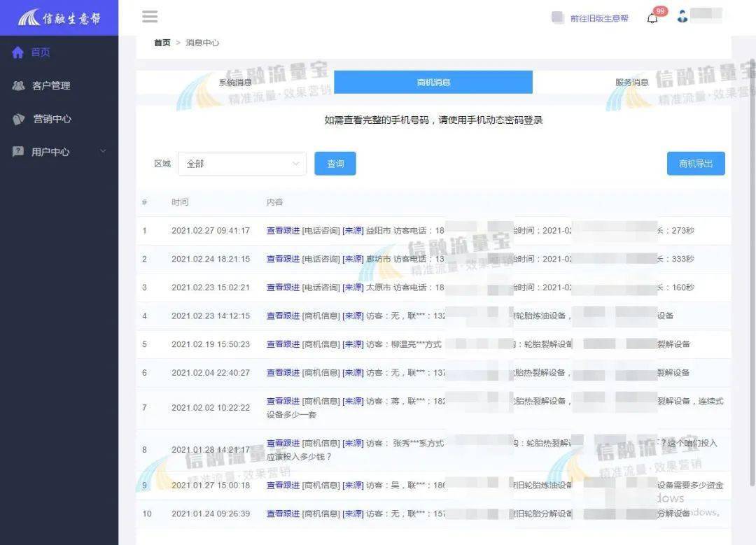The height and width of the screenshot is (545, 756).
Task: Click timestamp 2021.01.24 09:26:39
Action: click(x=211, y=514)
